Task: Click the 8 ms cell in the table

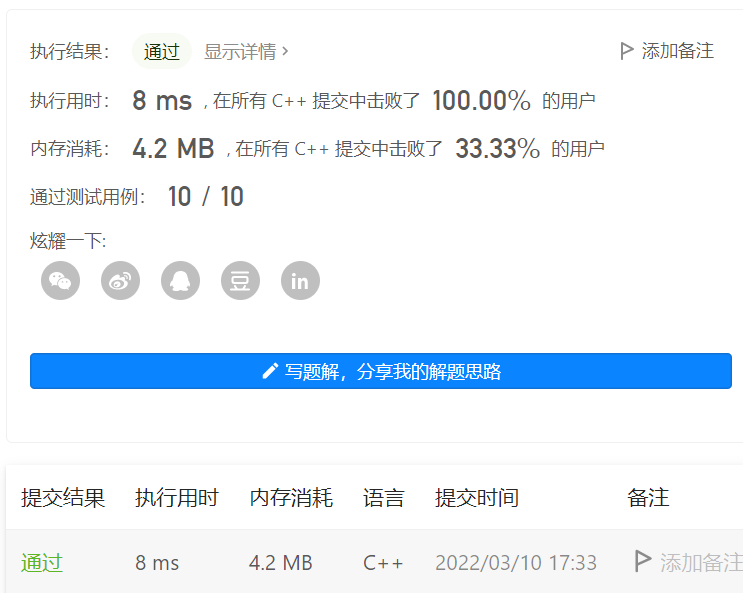Action: click(157, 563)
